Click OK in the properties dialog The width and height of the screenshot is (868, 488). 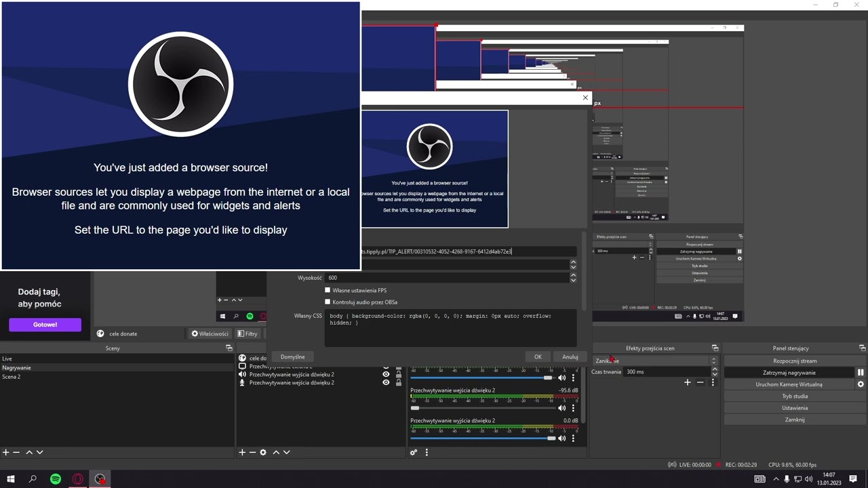[538, 357]
